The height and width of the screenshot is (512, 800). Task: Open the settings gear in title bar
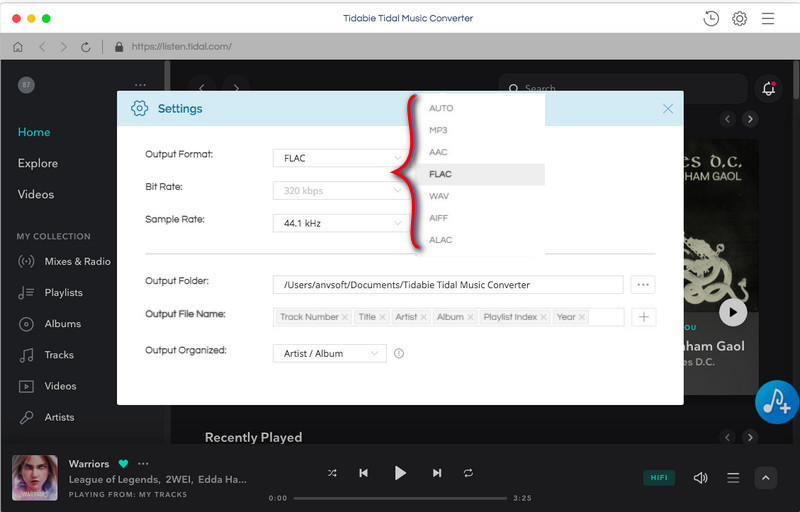click(x=739, y=19)
